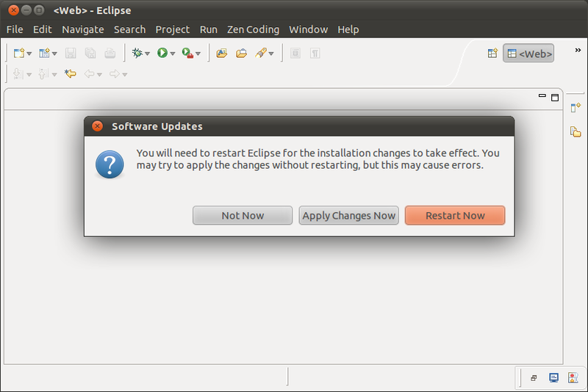Click the blue monitor icon in status bar
This screenshot has height=392, width=588.
[553, 378]
